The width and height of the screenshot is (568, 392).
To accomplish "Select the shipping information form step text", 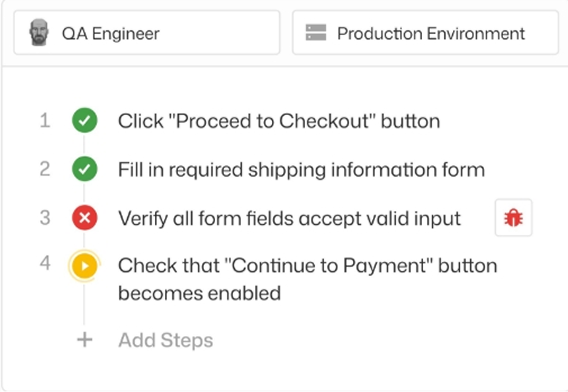I will point(301,169).
